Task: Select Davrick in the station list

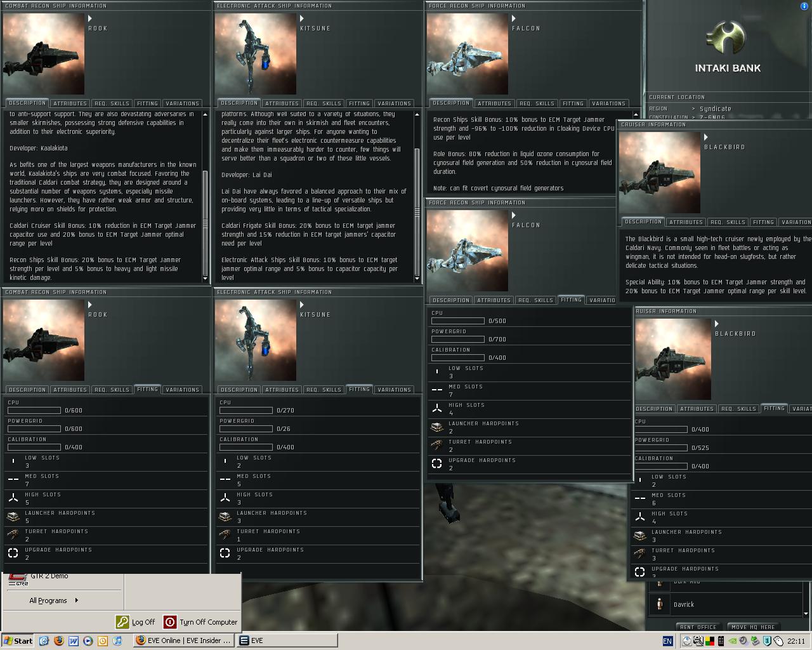Action: 726,604
